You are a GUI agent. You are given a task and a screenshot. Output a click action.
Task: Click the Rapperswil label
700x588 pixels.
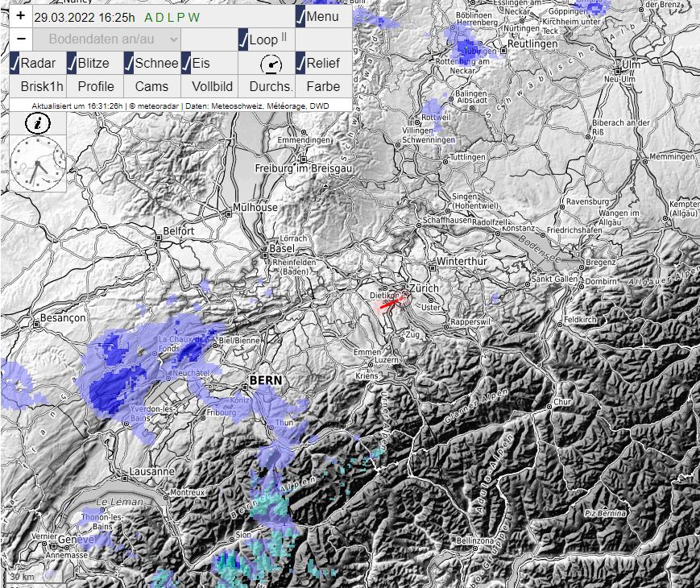(470, 322)
